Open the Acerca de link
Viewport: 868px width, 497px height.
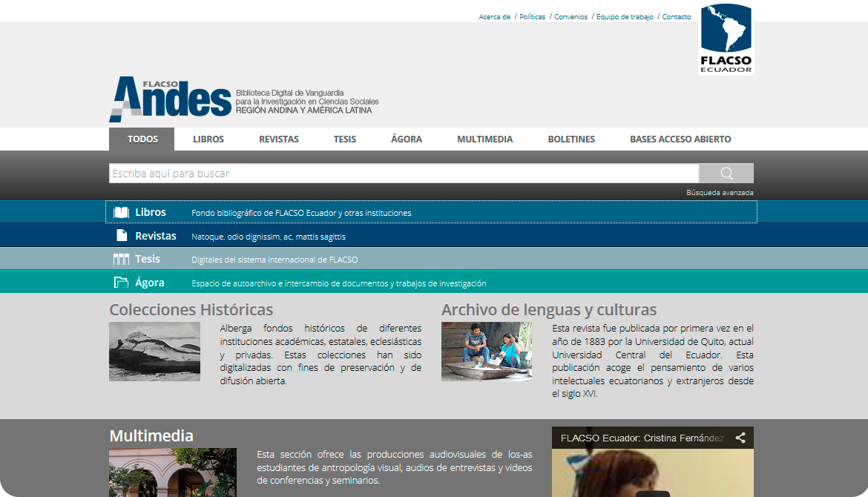tap(494, 16)
